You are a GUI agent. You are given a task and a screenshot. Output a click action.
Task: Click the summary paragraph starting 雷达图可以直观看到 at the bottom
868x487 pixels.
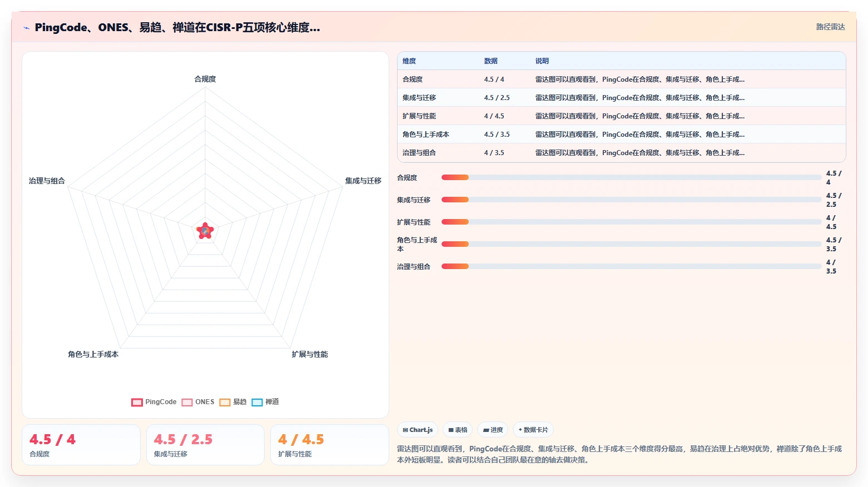(619, 454)
